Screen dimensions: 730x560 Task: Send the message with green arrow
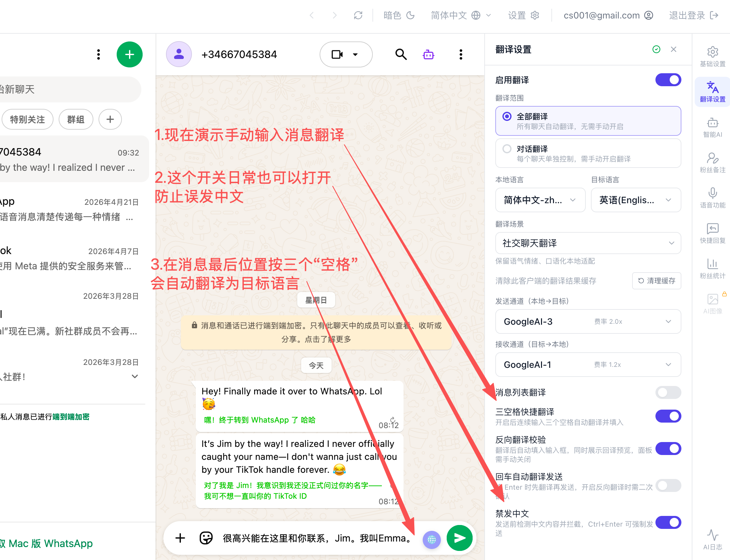[x=459, y=538]
